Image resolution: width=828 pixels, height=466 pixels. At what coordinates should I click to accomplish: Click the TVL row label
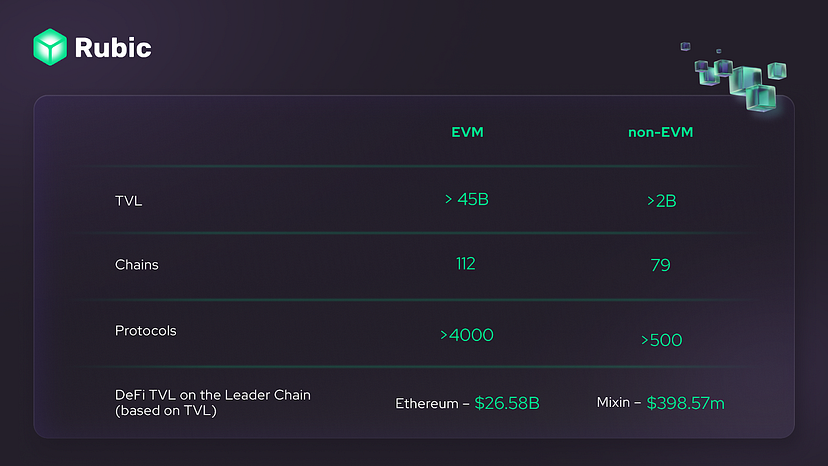tap(128, 201)
